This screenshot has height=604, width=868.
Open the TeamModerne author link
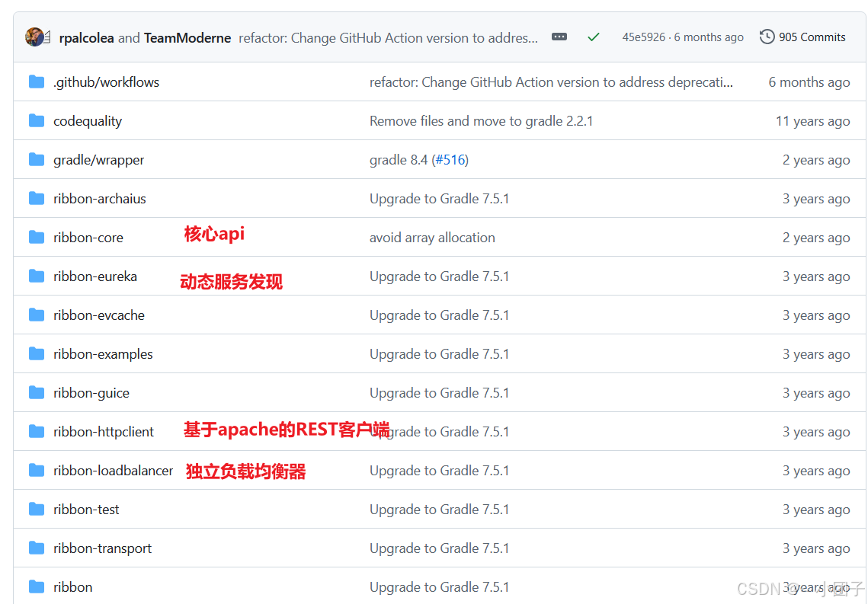tap(187, 37)
